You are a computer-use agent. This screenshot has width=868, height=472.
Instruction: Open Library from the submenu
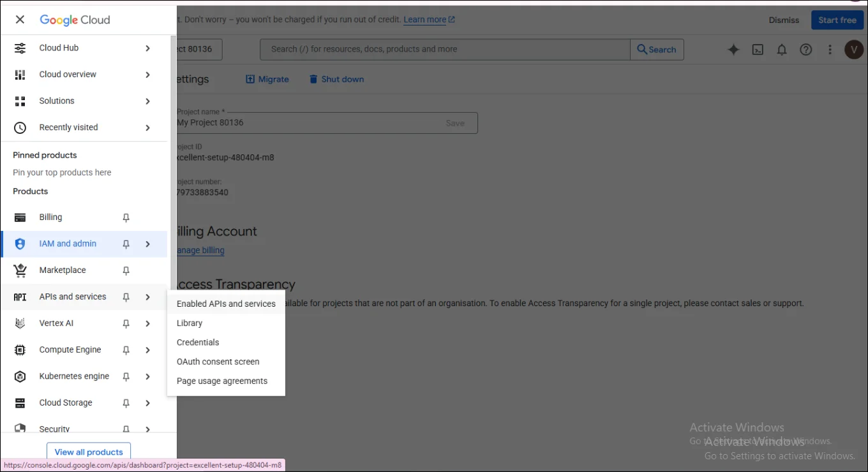[226, 323]
